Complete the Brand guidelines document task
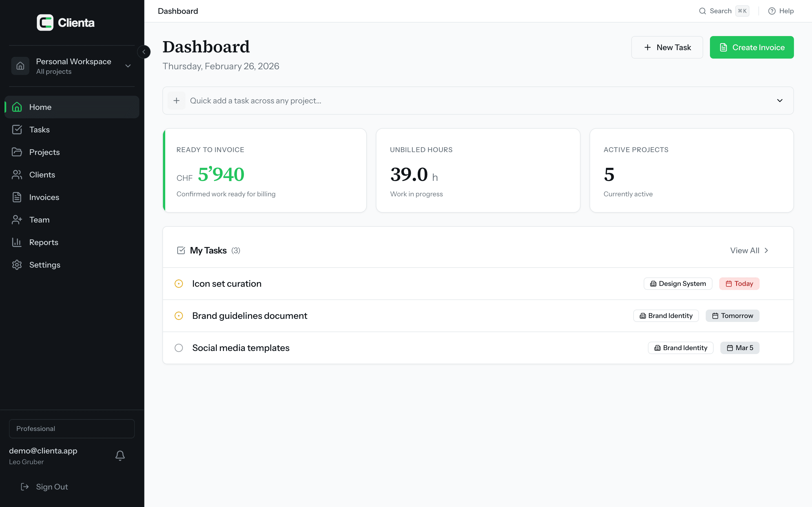Image resolution: width=812 pixels, height=507 pixels. (179, 315)
